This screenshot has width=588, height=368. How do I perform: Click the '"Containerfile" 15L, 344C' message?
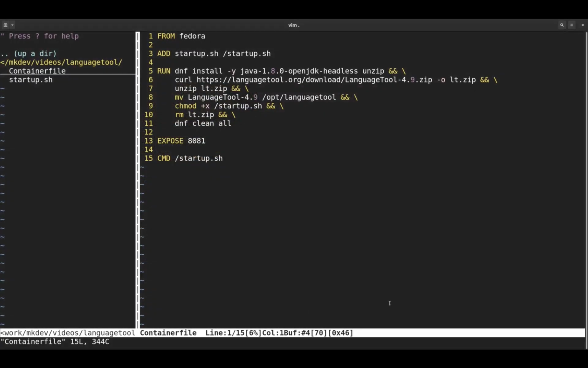click(x=55, y=342)
